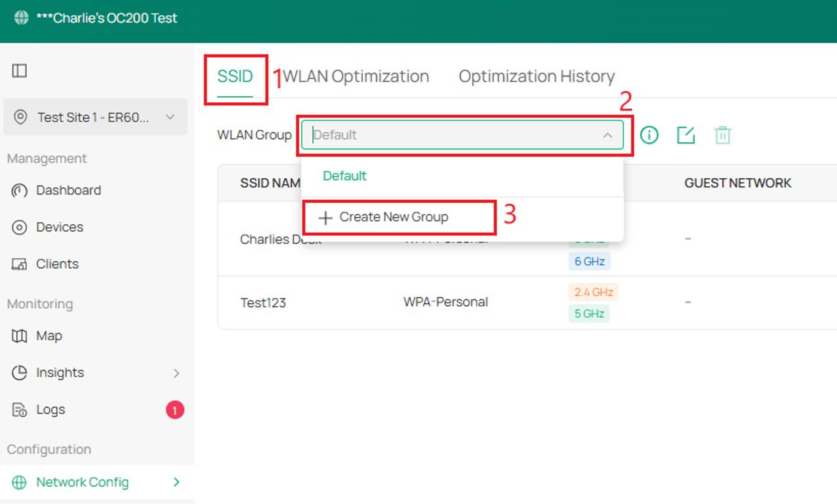Click the Map icon in sidebar
The width and height of the screenshot is (837, 504).
(x=20, y=336)
